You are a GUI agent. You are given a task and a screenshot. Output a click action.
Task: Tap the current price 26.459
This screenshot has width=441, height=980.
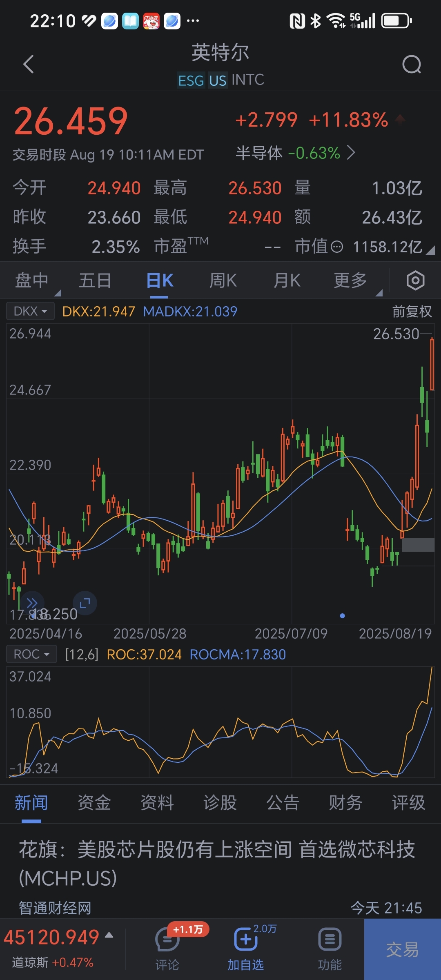coord(71,121)
